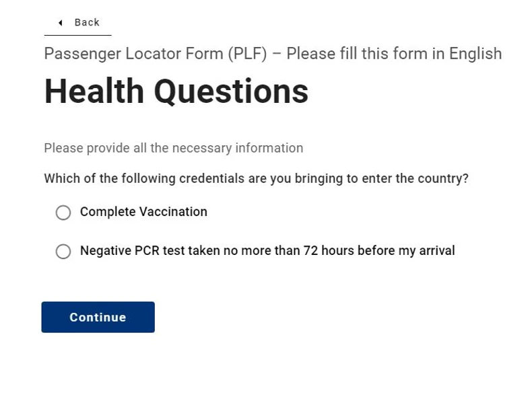Viewport: 532px width, 413px height.
Task: Click the 'Please provide all the necessary information' text
Action: 173,148
